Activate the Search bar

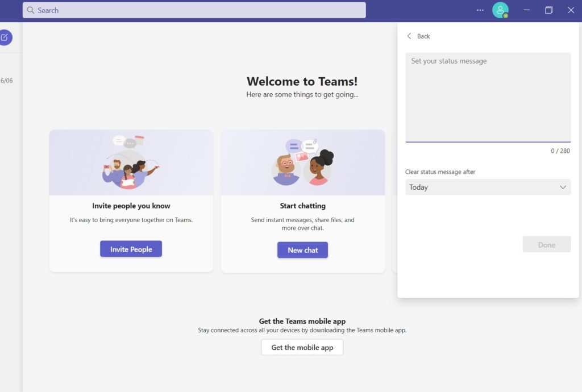pos(193,10)
